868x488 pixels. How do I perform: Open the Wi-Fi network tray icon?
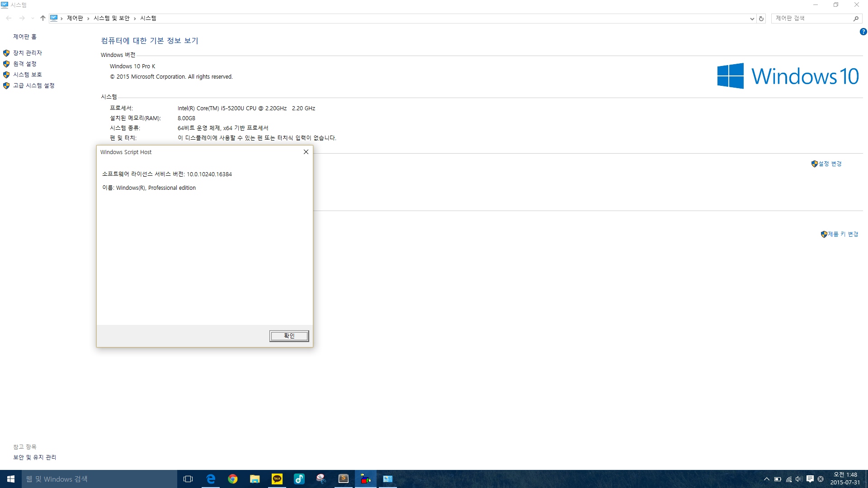click(789, 479)
